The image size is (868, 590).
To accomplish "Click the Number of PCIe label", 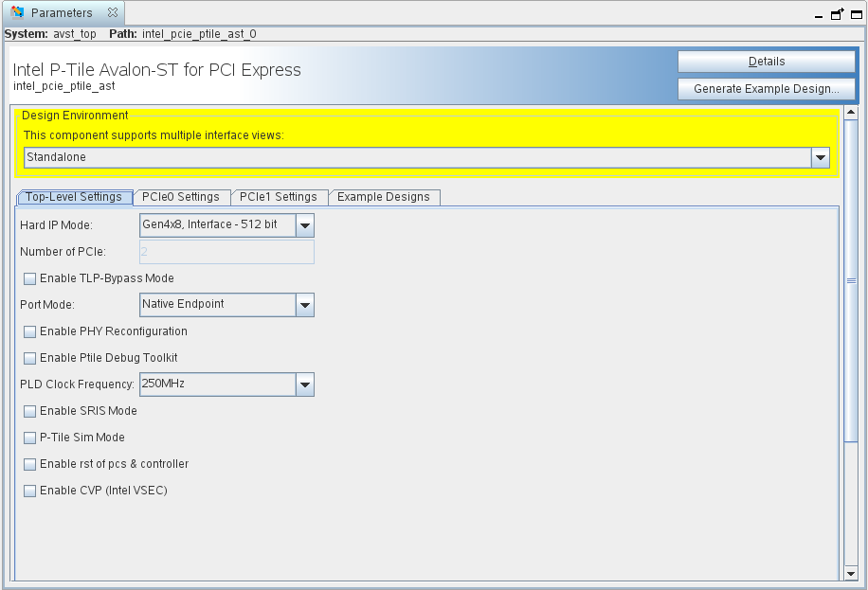I will point(63,252).
